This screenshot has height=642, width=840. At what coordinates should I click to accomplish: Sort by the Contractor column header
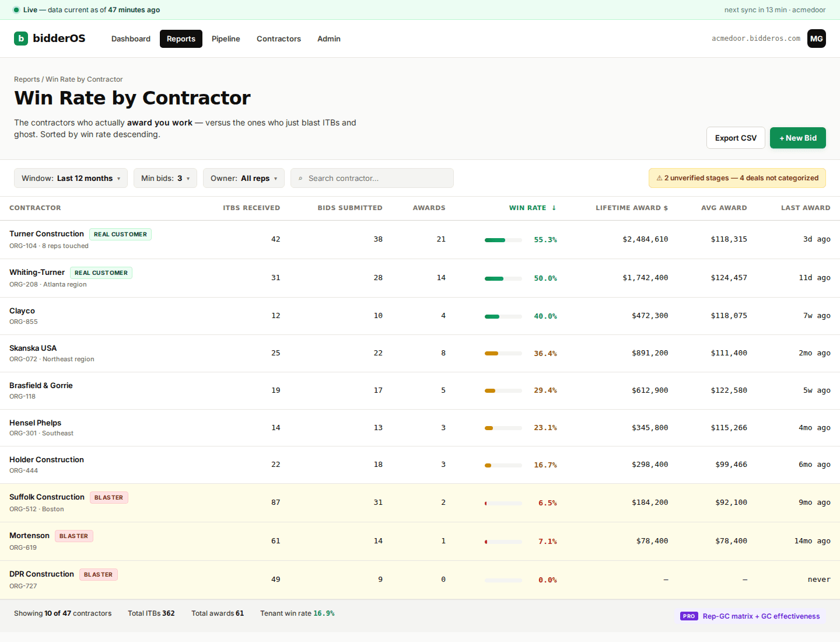coord(35,208)
